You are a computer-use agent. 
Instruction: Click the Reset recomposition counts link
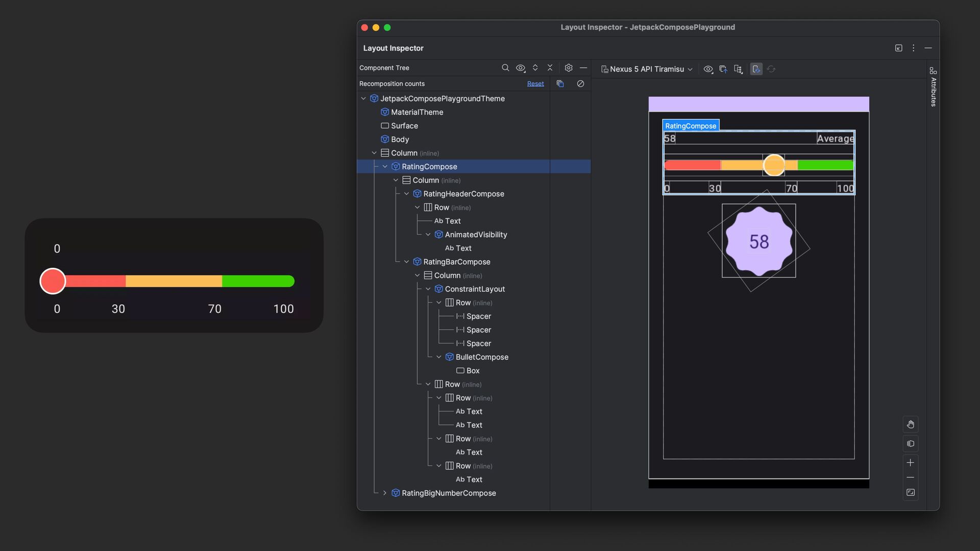pos(535,84)
